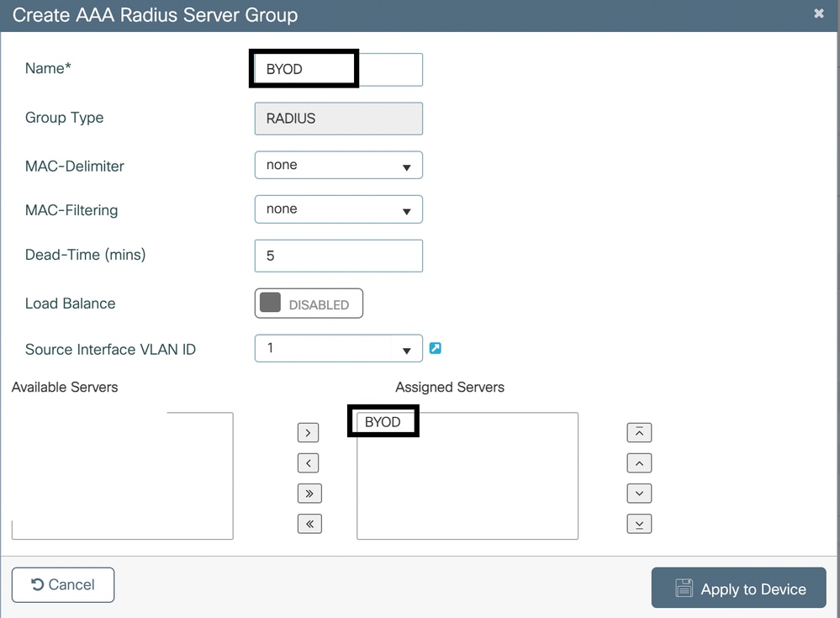Open the MAC-Delimiter dropdown

click(338, 165)
